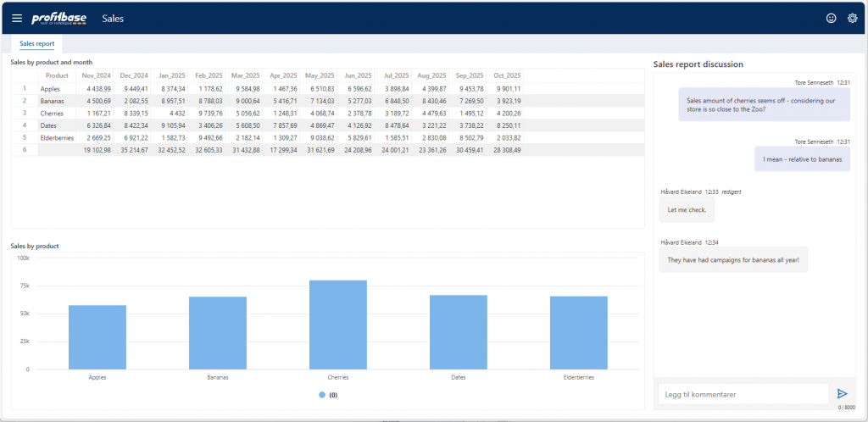Click the Apples bar in chart
The width and height of the screenshot is (868, 422).
[x=97, y=337]
